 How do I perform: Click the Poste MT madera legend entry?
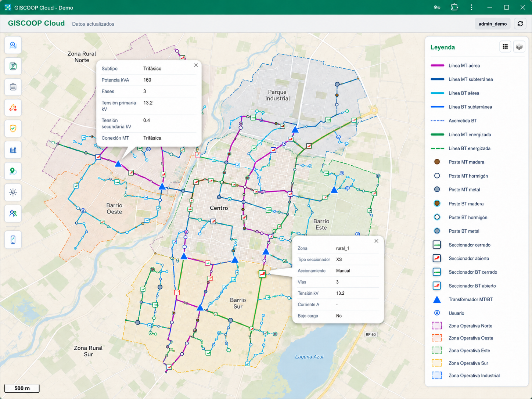[459, 162]
